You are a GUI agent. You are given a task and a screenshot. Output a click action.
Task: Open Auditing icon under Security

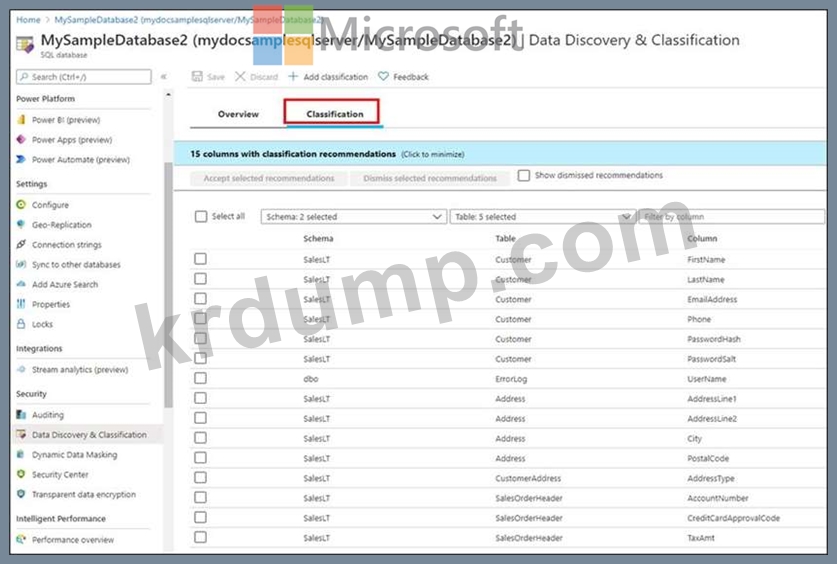(x=22, y=415)
